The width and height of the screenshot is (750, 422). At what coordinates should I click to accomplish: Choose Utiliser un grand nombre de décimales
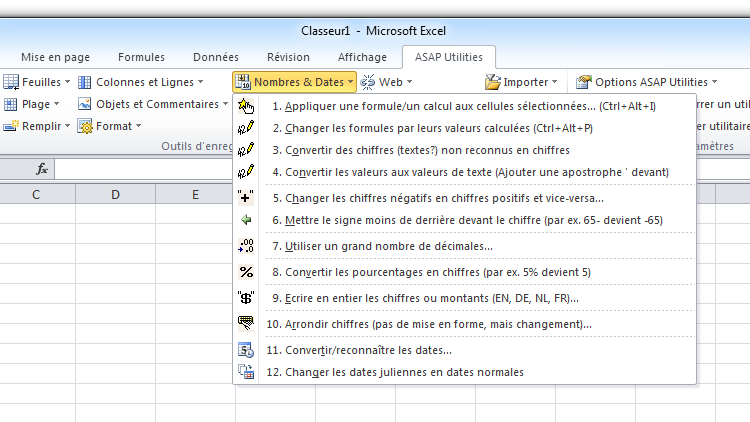464,246
